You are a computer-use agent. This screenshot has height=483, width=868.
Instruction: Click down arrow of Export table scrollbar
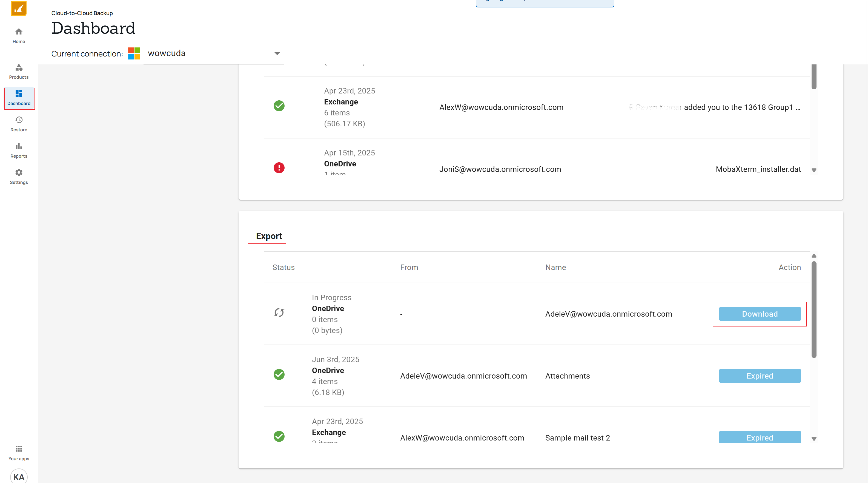click(x=814, y=439)
